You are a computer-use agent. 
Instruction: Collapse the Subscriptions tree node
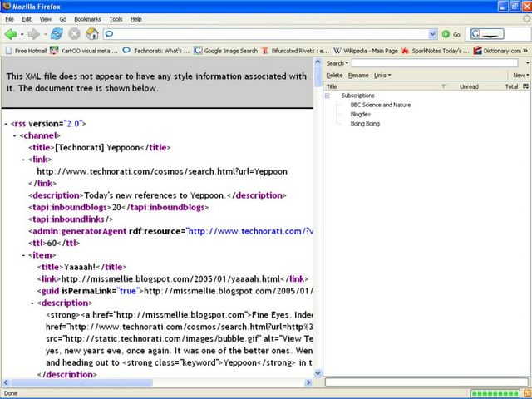tap(328, 96)
